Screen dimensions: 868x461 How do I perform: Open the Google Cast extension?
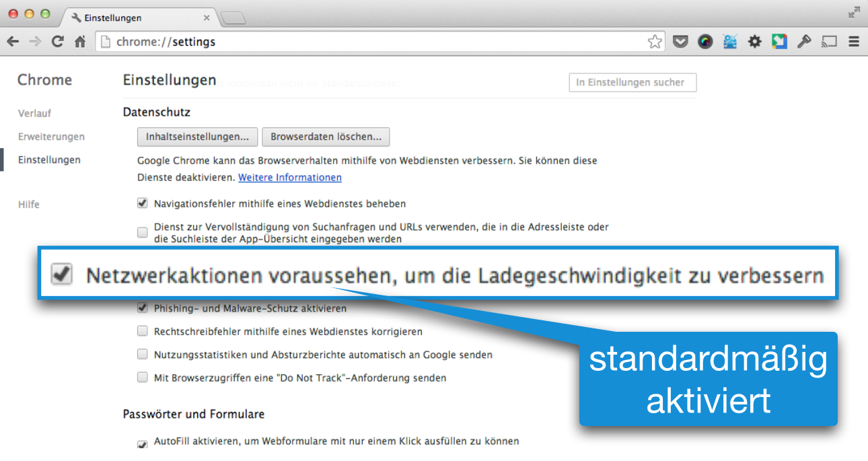click(829, 42)
